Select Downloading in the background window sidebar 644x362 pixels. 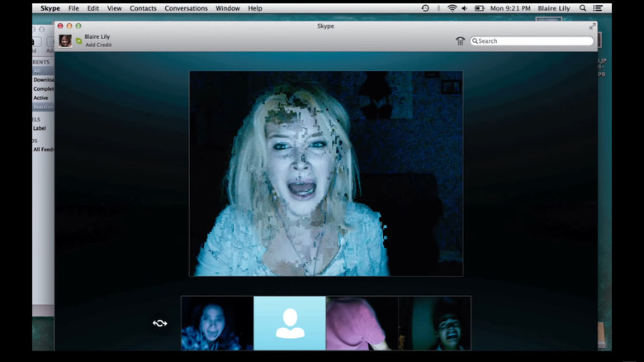44,80
